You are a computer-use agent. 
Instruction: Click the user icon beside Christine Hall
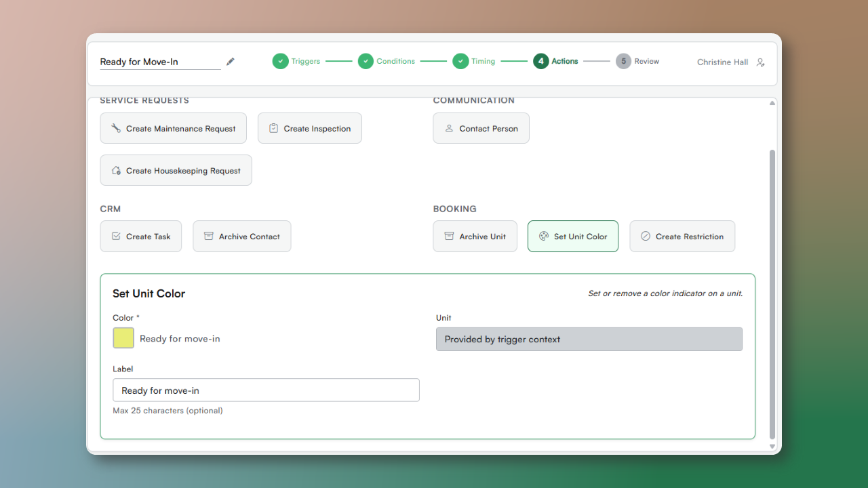click(x=760, y=62)
